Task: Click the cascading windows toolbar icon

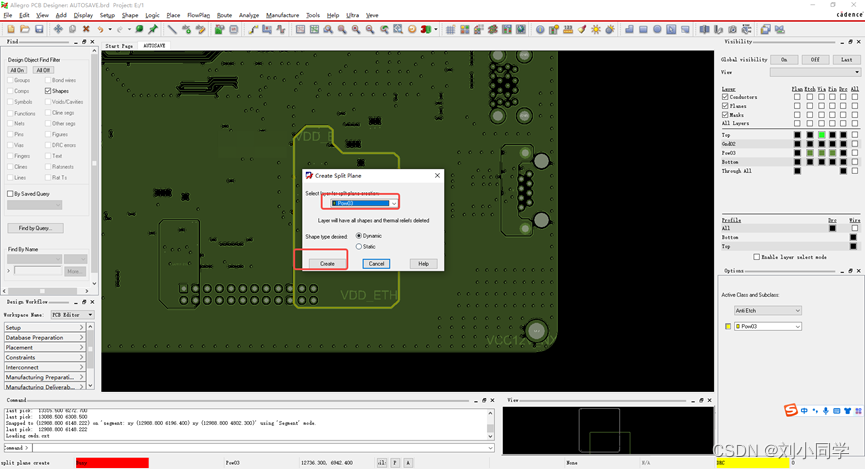Action: pyautogui.click(x=766, y=29)
